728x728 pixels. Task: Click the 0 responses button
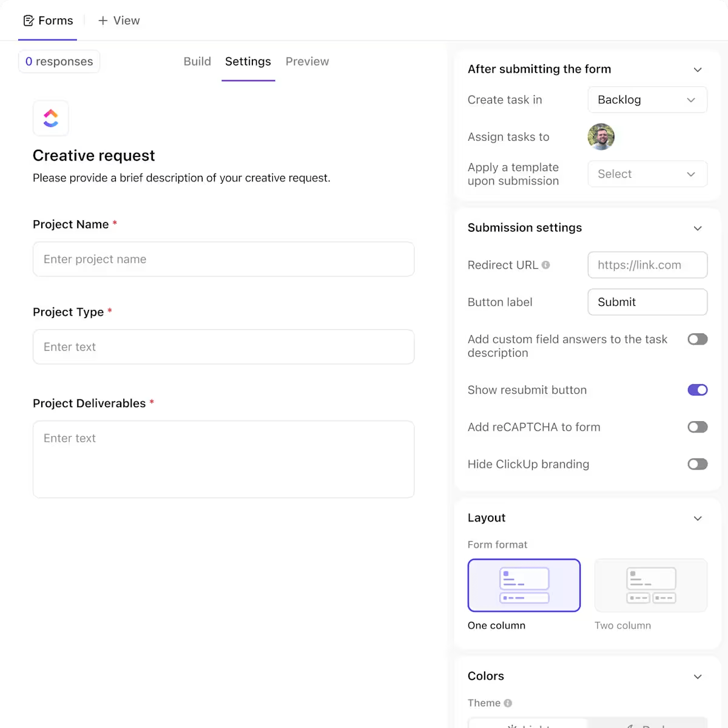tap(59, 61)
